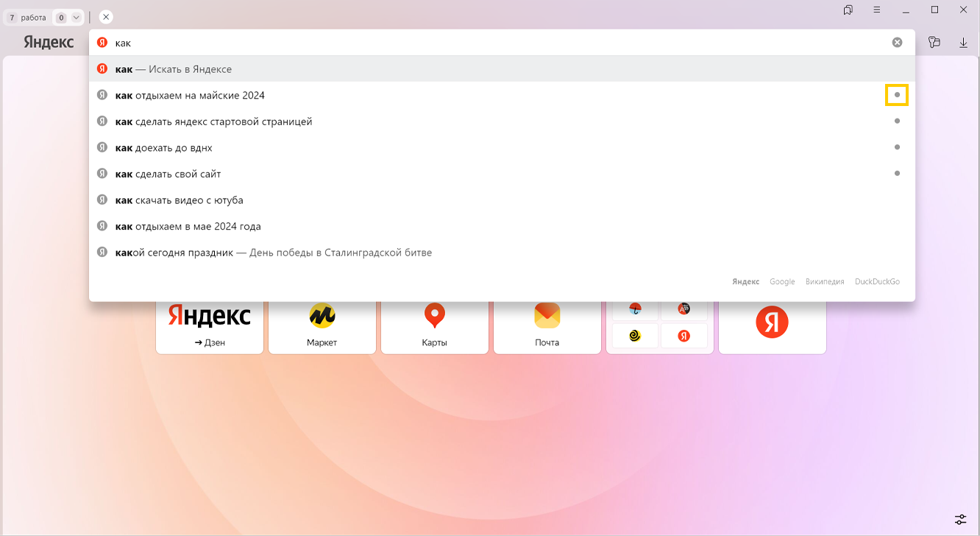Screen dimensions: 980x536
Task: Switch search engine to Google
Action: (x=782, y=282)
